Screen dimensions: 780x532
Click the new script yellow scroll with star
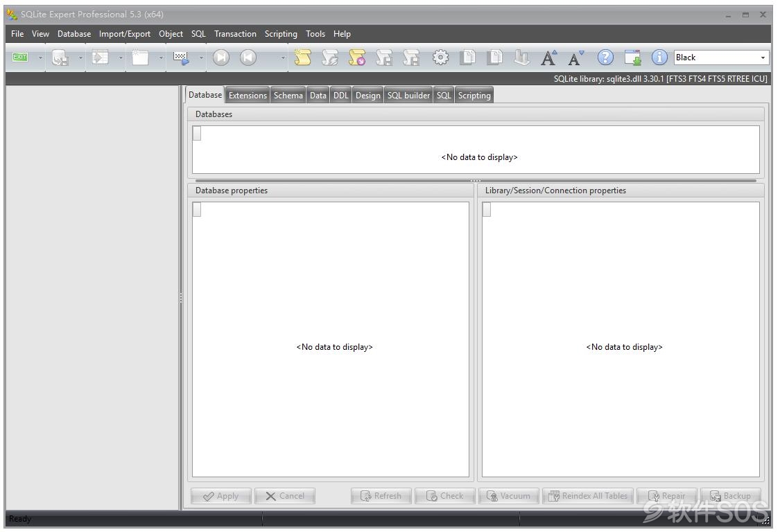[x=302, y=57]
